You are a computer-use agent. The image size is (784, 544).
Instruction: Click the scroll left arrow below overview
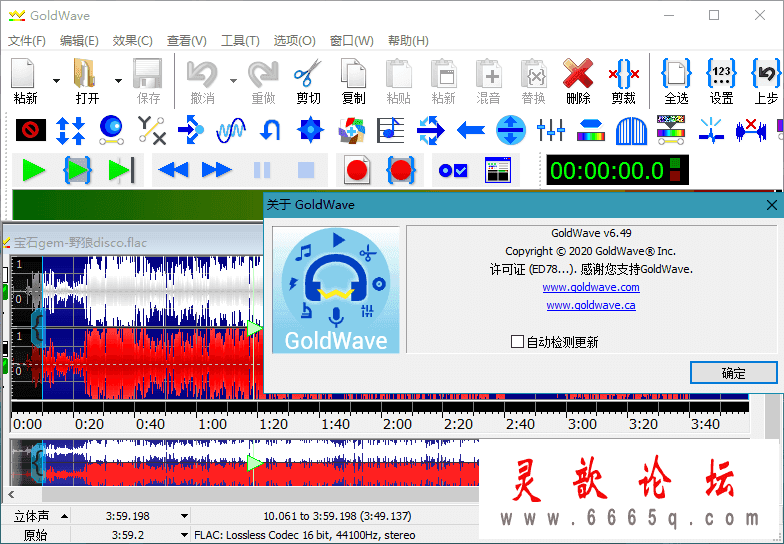pyautogui.click(x=12, y=495)
